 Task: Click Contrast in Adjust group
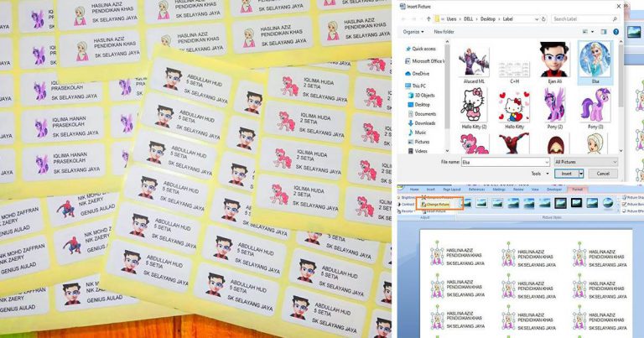[x=407, y=204]
